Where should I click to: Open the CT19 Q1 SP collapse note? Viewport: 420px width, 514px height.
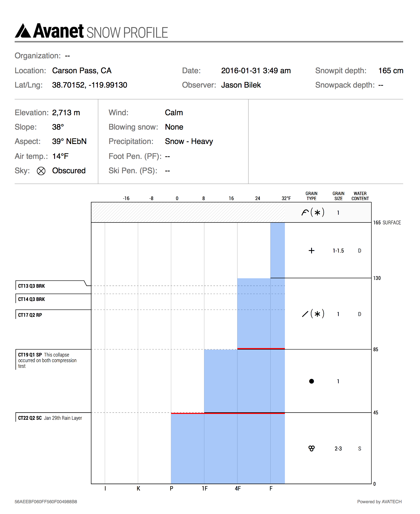pos(47,360)
